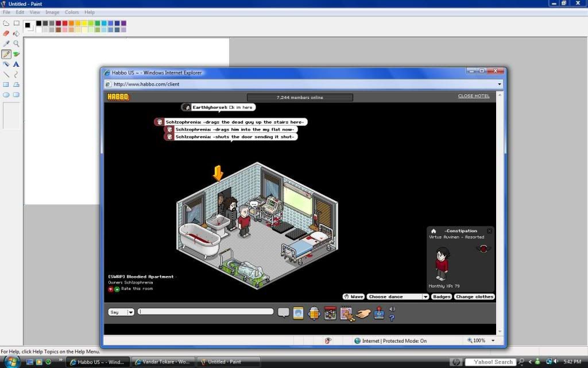
Task: Open the Habbo Navigator icon in toolbar
Action: tap(314, 313)
